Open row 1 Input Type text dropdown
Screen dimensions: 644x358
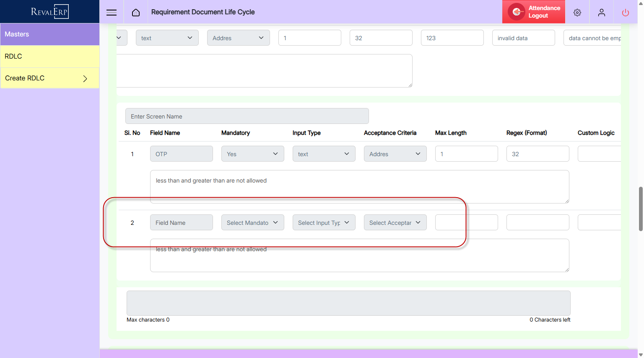[x=324, y=154]
